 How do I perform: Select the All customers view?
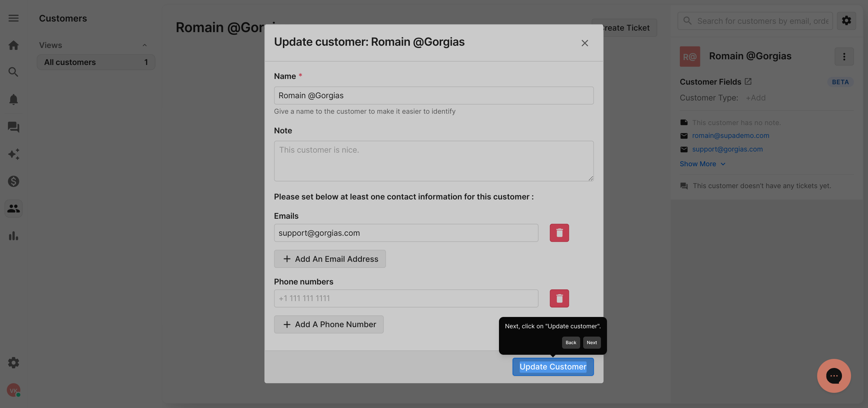96,62
